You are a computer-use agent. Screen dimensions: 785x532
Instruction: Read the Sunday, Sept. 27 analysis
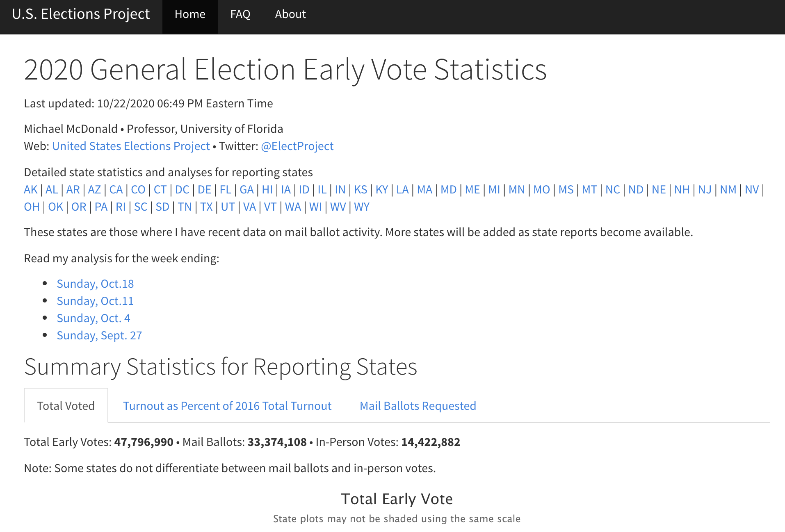(99, 335)
